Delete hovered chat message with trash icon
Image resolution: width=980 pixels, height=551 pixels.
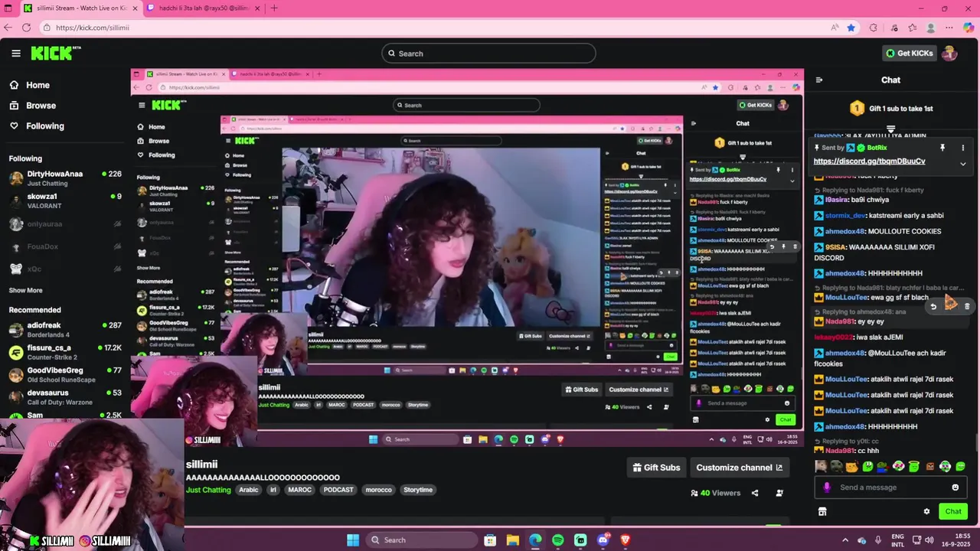tap(967, 306)
